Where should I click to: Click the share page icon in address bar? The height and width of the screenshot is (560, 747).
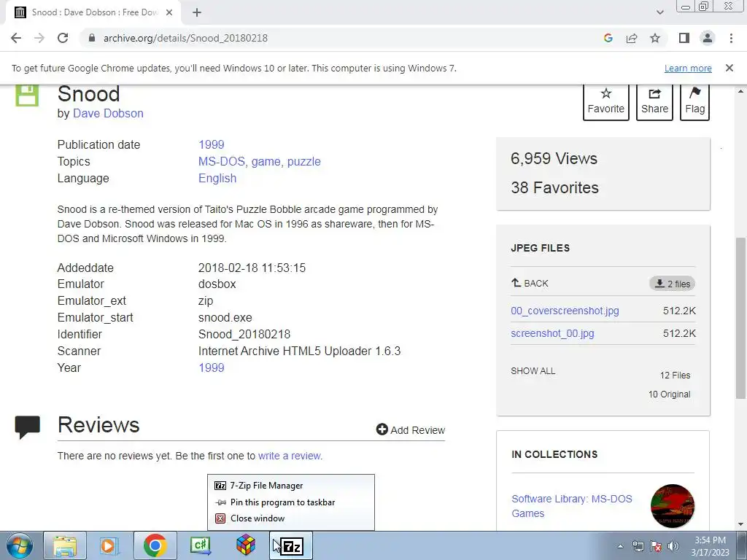coord(632,38)
